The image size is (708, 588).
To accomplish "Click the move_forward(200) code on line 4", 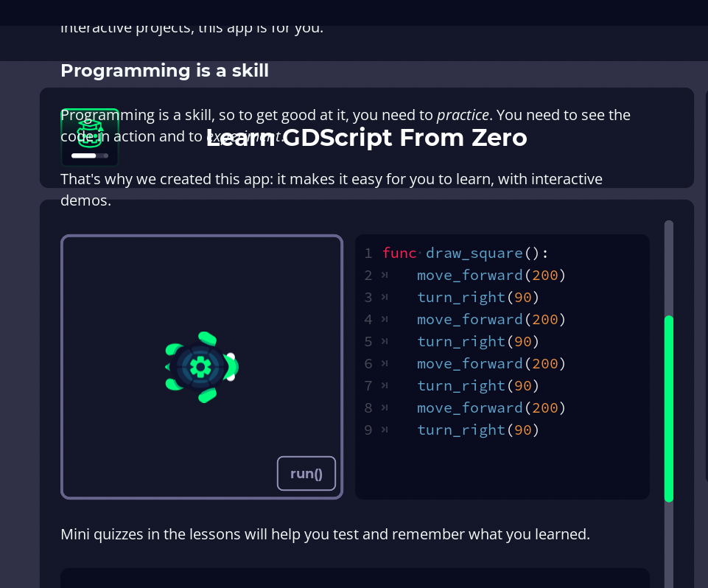I will pos(491,319).
